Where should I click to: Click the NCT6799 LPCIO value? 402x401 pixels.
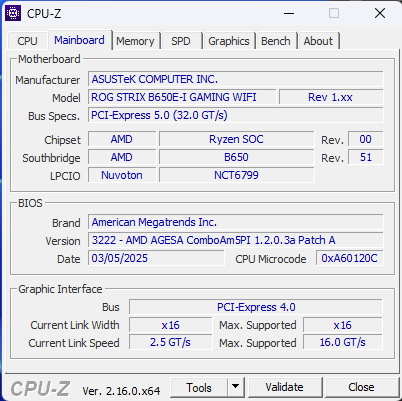[x=237, y=175]
